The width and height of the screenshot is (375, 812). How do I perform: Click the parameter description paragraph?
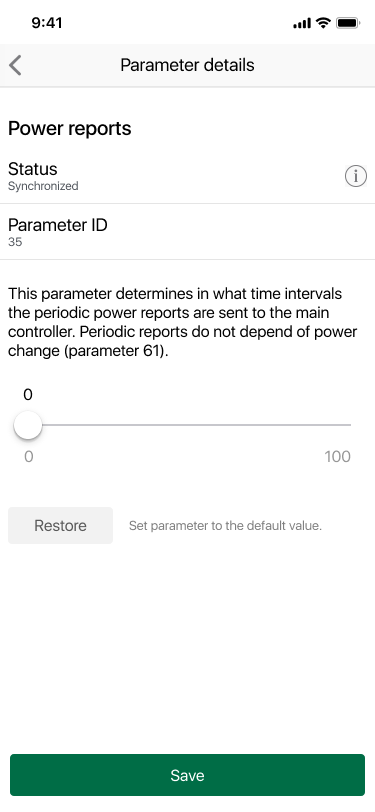pos(182,323)
